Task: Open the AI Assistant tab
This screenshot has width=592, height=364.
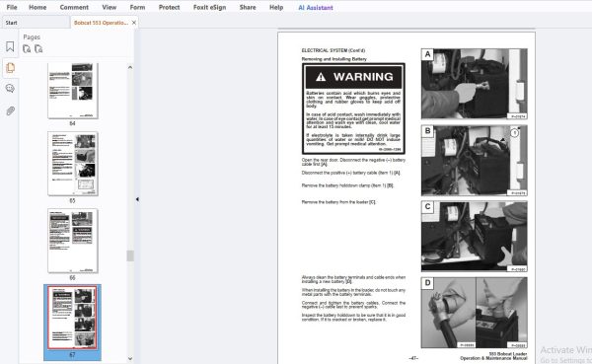Action: [x=316, y=8]
